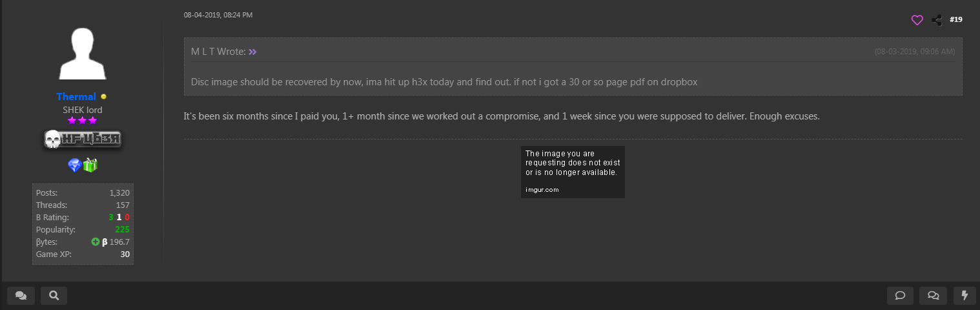Click the double speech bubble quote icon

click(933, 296)
